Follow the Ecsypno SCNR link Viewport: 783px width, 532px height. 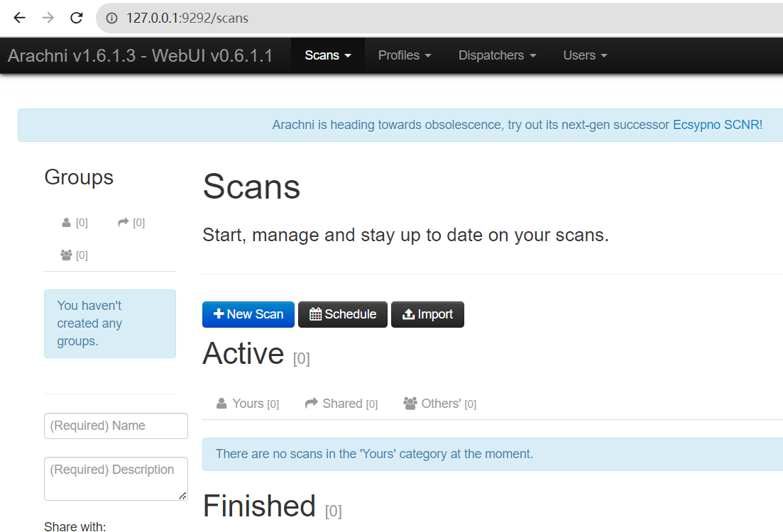tap(718, 125)
